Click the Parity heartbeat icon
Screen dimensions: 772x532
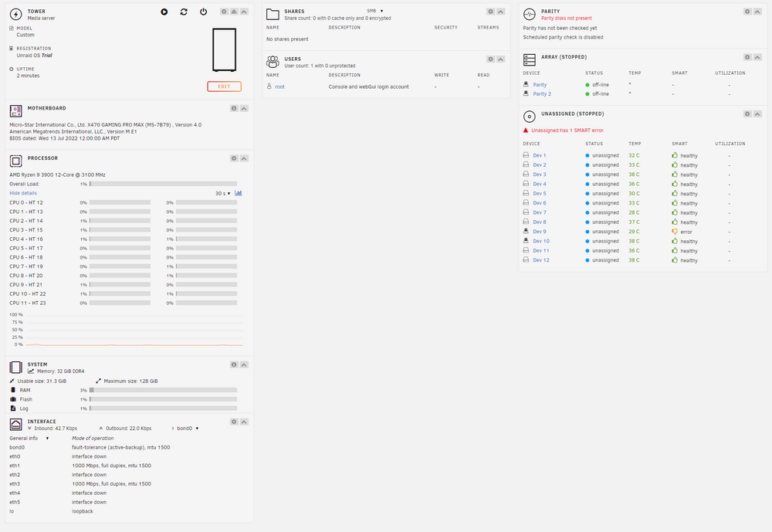tap(530, 15)
